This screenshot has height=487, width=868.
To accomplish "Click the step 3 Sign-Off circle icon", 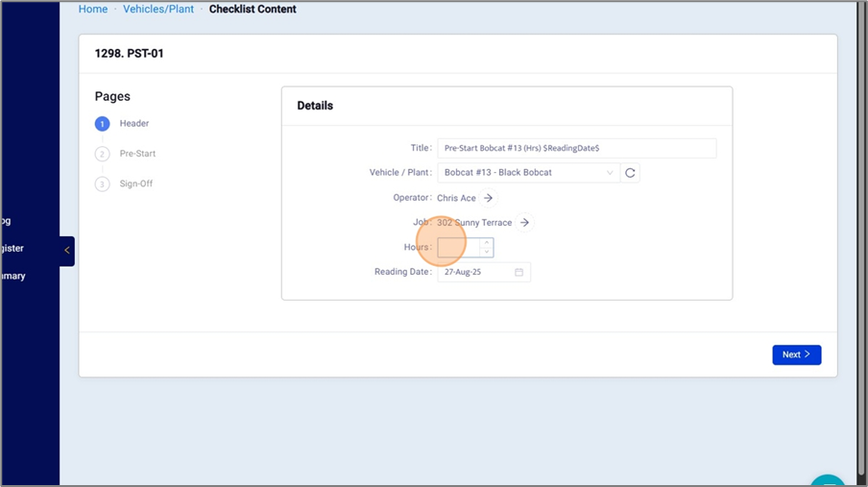I will (x=102, y=183).
